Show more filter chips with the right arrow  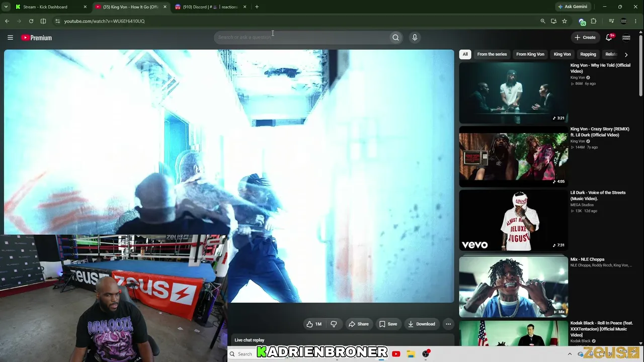626,54
